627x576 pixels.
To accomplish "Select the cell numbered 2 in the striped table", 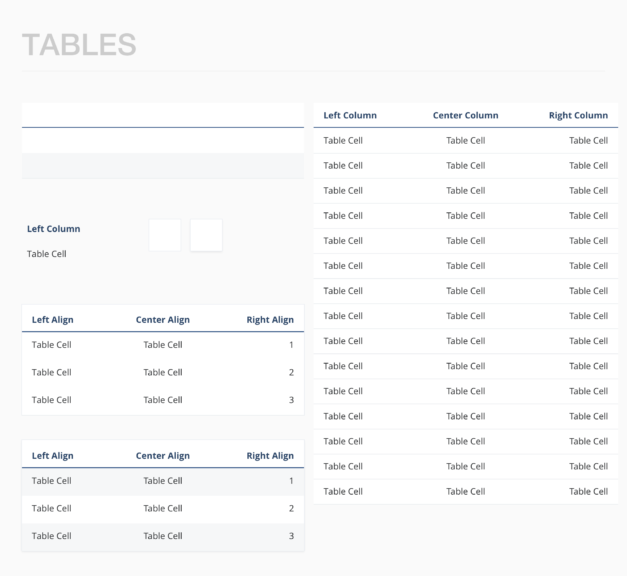I will point(290,508).
